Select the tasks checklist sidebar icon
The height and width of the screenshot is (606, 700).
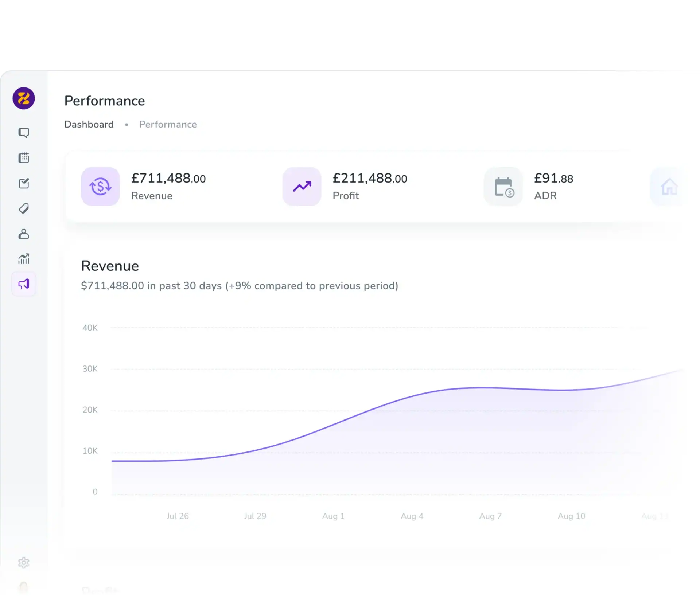(24, 183)
